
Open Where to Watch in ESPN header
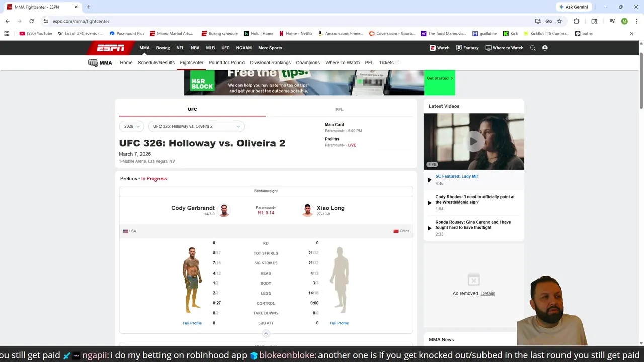pyautogui.click(x=504, y=48)
